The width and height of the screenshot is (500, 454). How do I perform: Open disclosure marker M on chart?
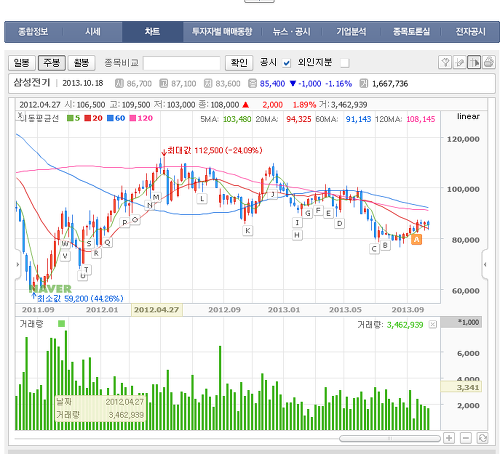(x=156, y=197)
